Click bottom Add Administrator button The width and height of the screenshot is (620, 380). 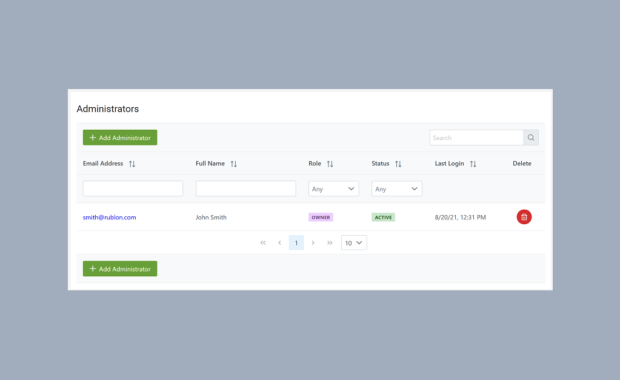click(120, 269)
